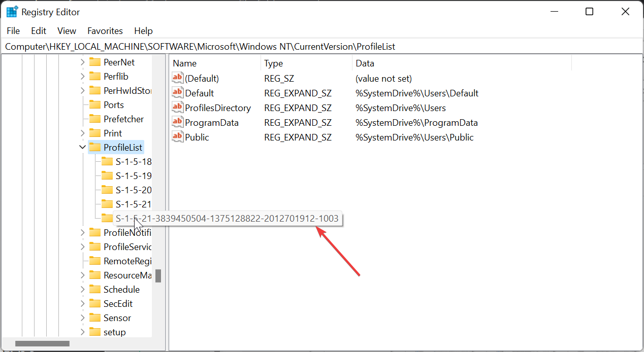Click the Public value string icon

(178, 137)
